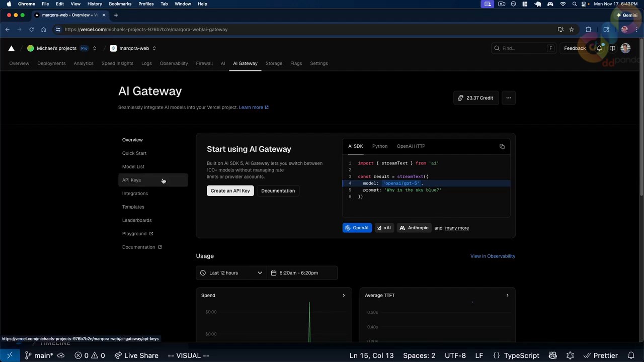Viewport: 644px width, 362px height.
Task: Open macOS Spotlight search icon
Action: [x=574, y=4]
